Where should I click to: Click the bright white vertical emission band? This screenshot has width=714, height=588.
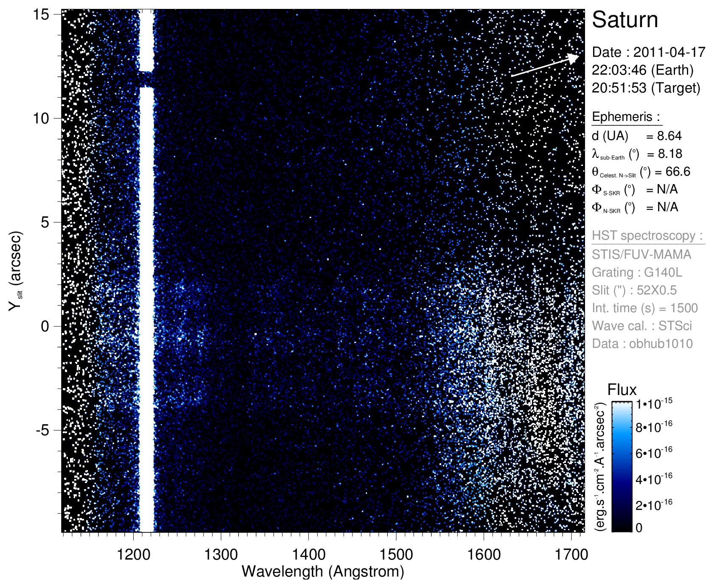point(147,297)
